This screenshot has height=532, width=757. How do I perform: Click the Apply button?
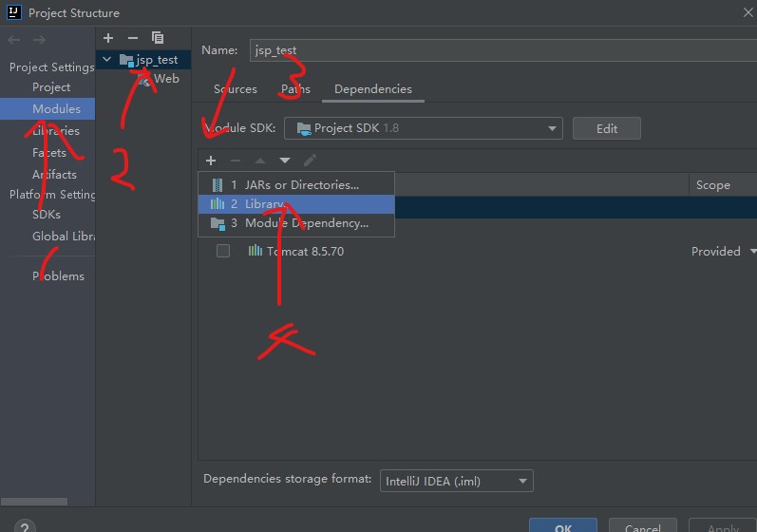pyautogui.click(x=723, y=526)
